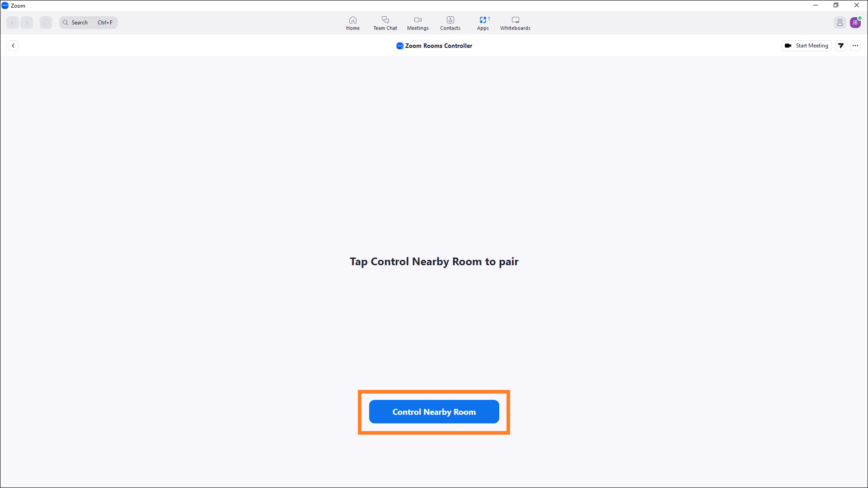Click the 'Zoom Rooms Controller' title text

point(439,46)
